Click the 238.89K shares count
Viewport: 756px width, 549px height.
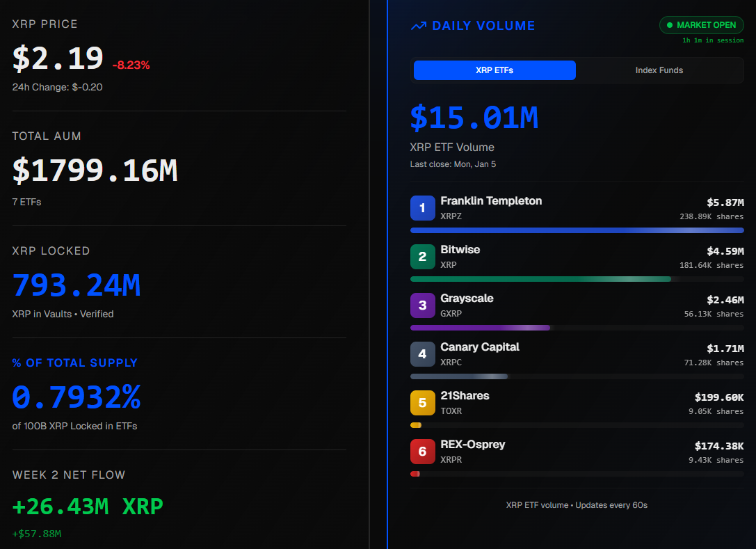(x=711, y=216)
